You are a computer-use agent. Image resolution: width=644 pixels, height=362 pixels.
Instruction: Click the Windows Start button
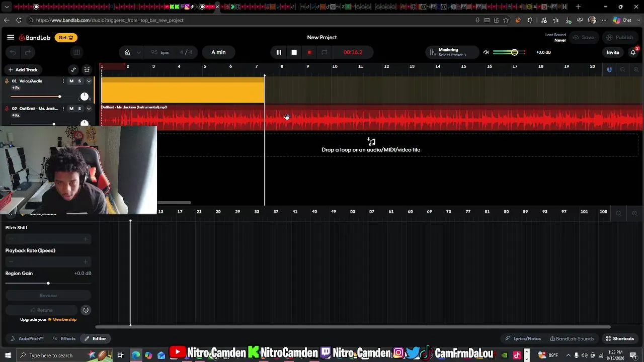pyautogui.click(x=8, y=355)
